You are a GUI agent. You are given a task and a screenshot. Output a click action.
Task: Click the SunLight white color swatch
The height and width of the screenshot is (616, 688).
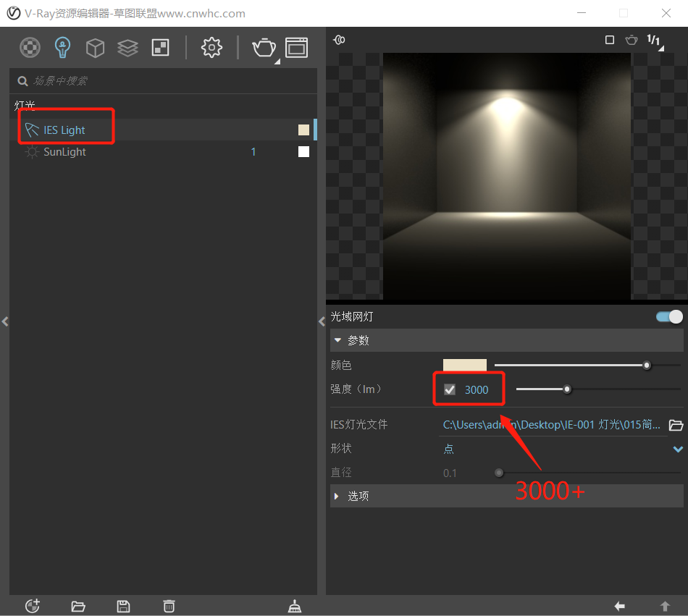[x=303, y=152]
